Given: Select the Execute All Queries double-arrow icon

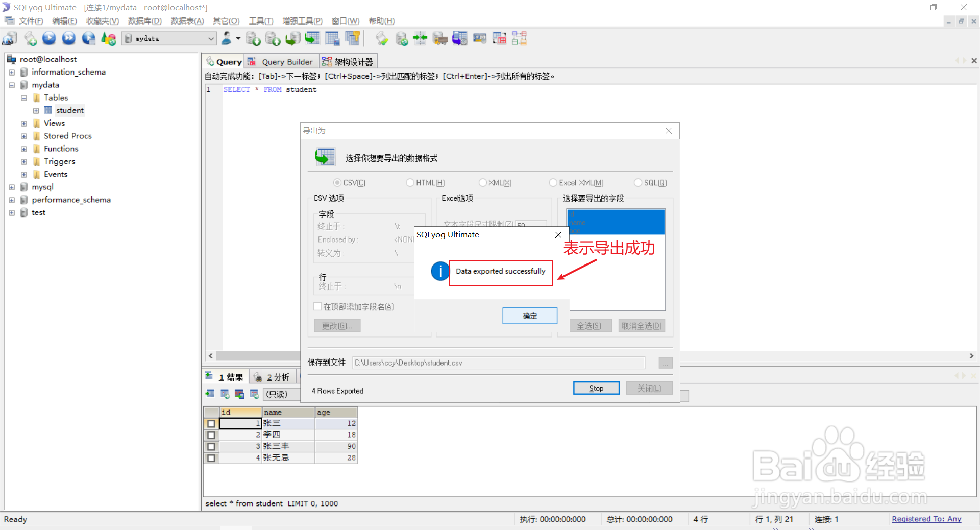Looking at the screenshot, I should coord(69,38).
